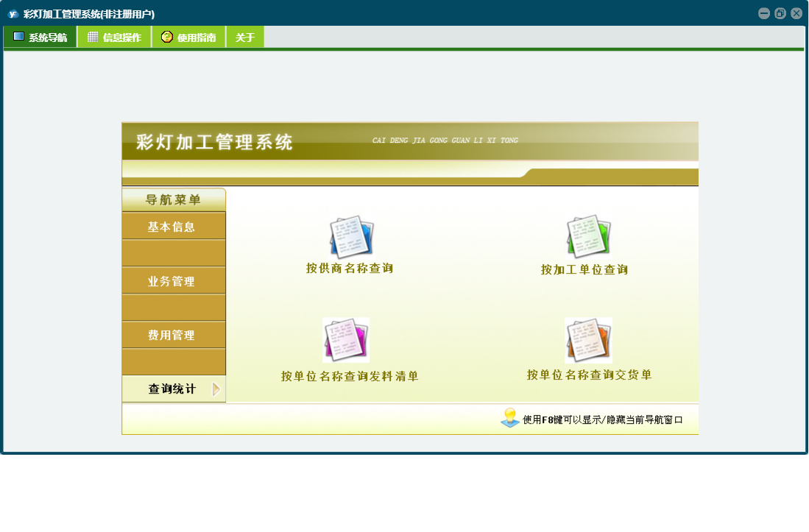This screenshot has width=809, height=532.
Task: Click the 按供商名称查询 label
Action: coord(350,268)
